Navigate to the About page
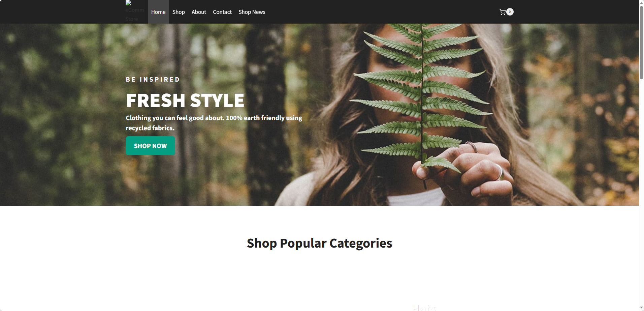Viewport: 644px width, 311px height. [x=199, y=12]
